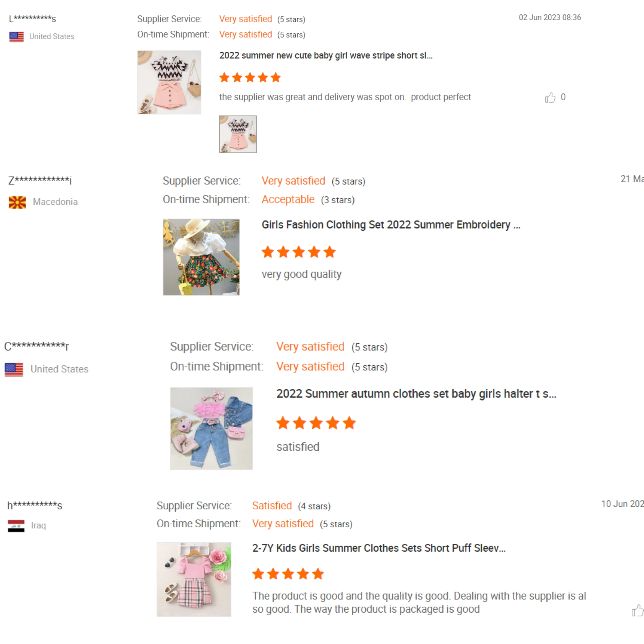Click reviewer name h**********s
The image size is (644, 644).
(35, 505)
